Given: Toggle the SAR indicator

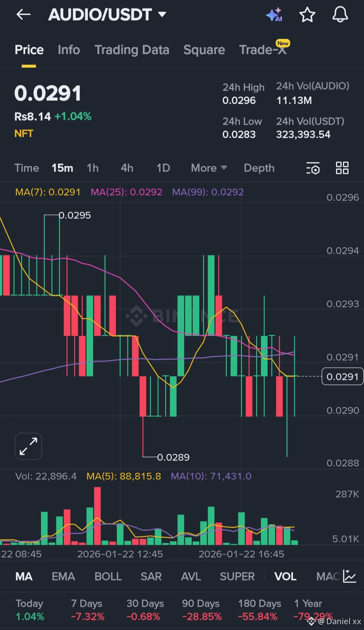Looking at the screenshot, I should [151, 576].
